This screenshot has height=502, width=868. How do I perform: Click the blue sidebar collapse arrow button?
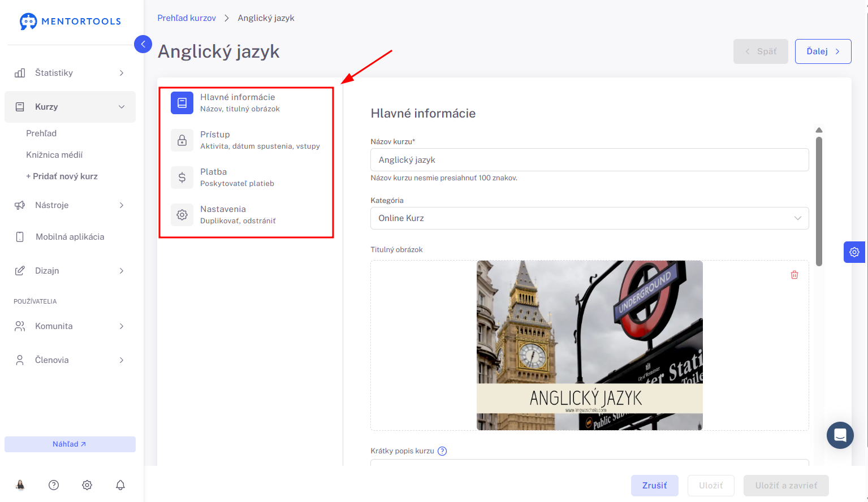143,44
